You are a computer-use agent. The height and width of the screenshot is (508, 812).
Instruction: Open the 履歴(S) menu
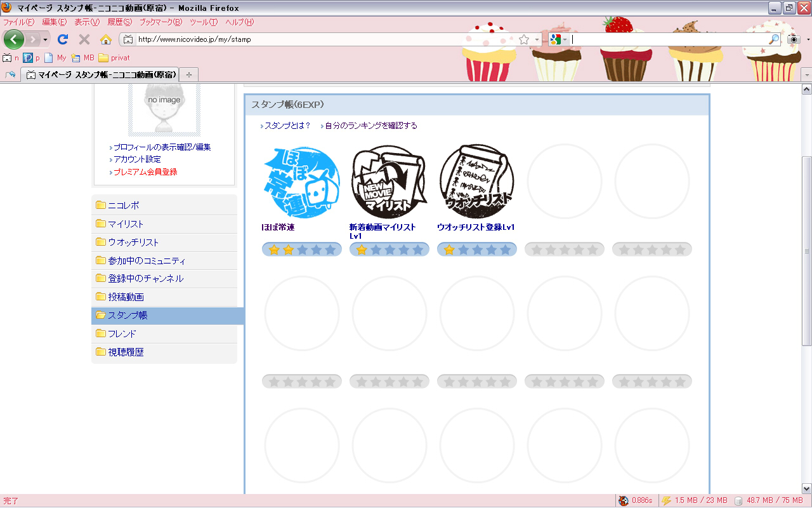point(120,22)
